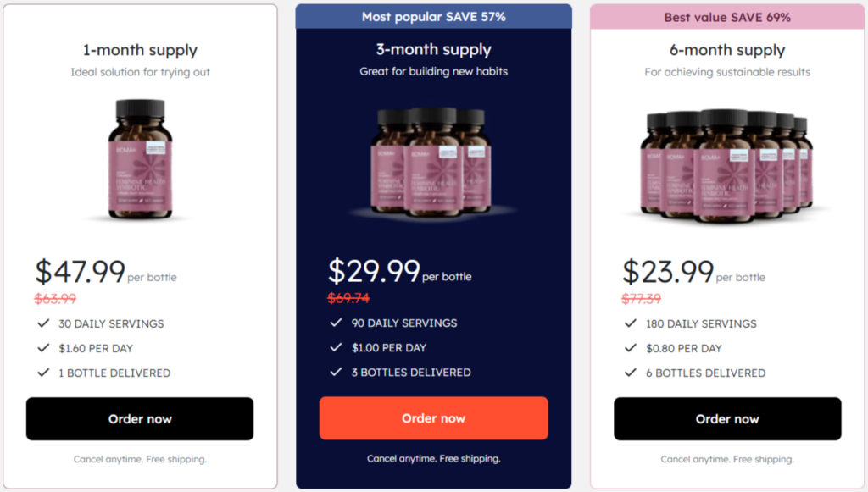Click the checkmark beside 180 DAILY SERVINGS
The image size is (868, 492).
pos(631,323)
